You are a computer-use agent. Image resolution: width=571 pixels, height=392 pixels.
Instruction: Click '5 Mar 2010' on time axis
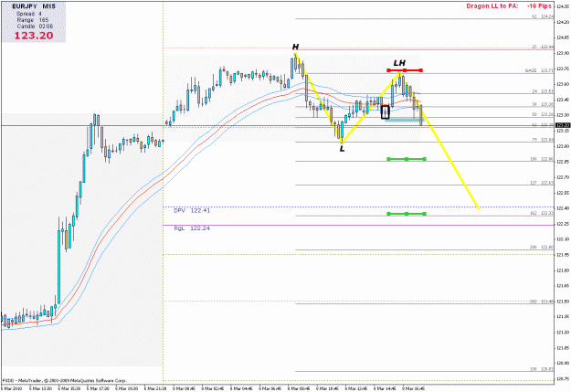(x=12, y=388)
